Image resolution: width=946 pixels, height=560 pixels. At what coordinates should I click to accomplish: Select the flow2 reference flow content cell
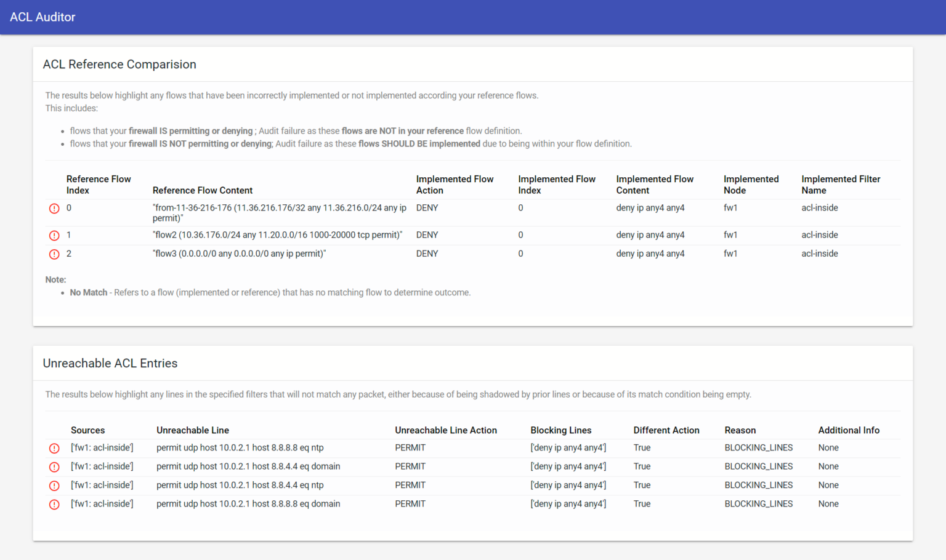pyautogui.click(x=277, y=235)
